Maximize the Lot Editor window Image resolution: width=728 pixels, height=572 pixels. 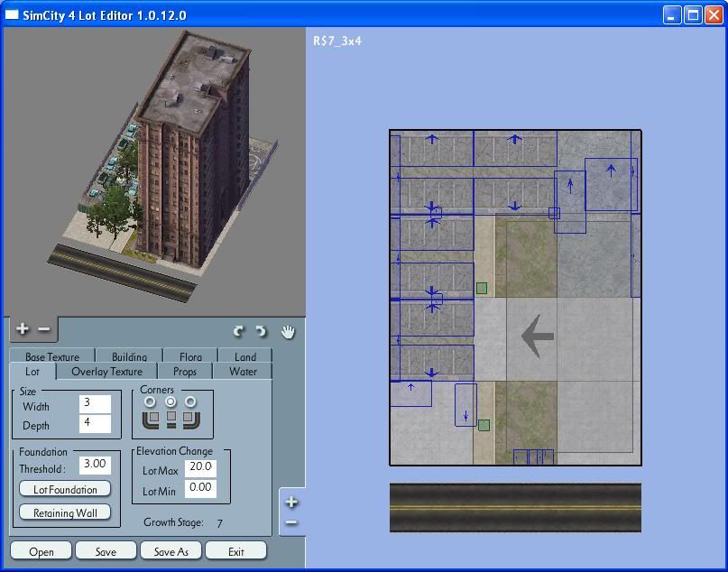(693, 15)
